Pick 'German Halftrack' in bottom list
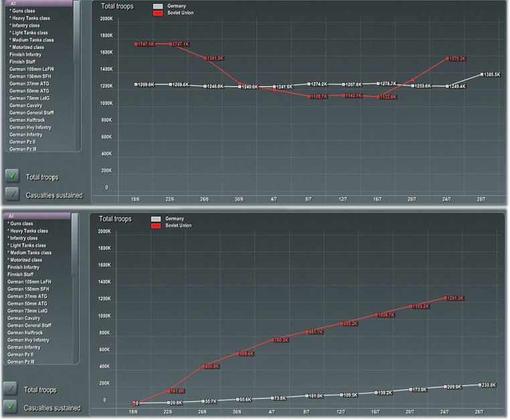 (x=25, y=333)
